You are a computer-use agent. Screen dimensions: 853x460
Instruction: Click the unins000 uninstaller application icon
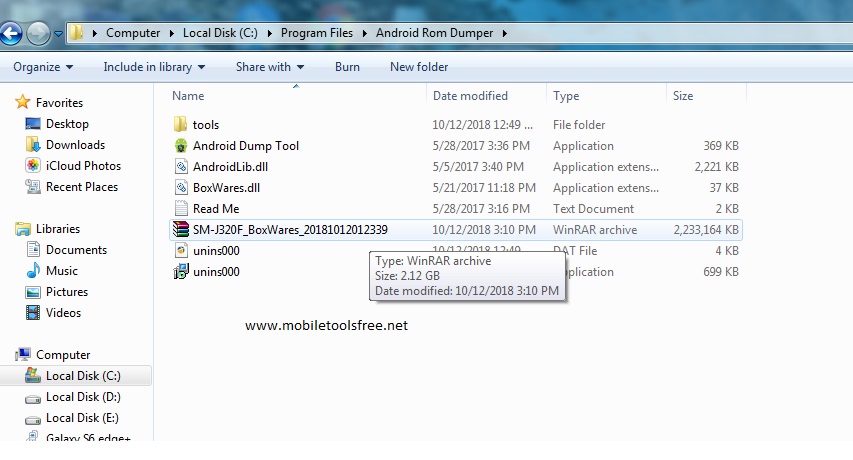(181, 271)
